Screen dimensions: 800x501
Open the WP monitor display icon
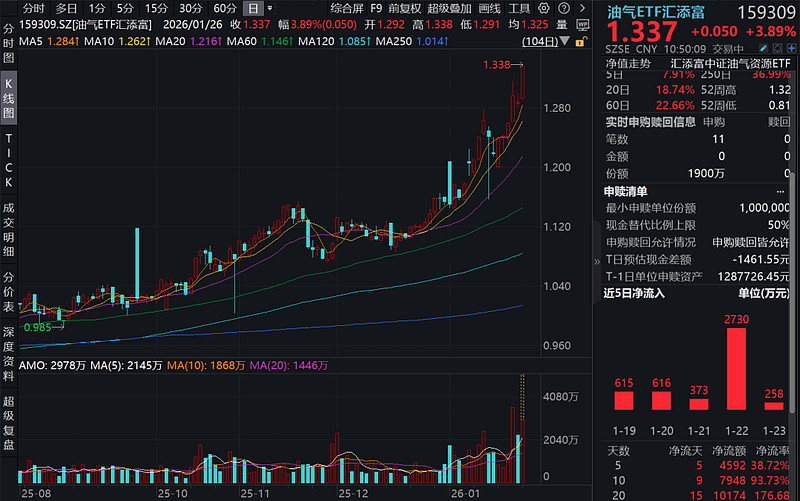[x=582, y=24]
